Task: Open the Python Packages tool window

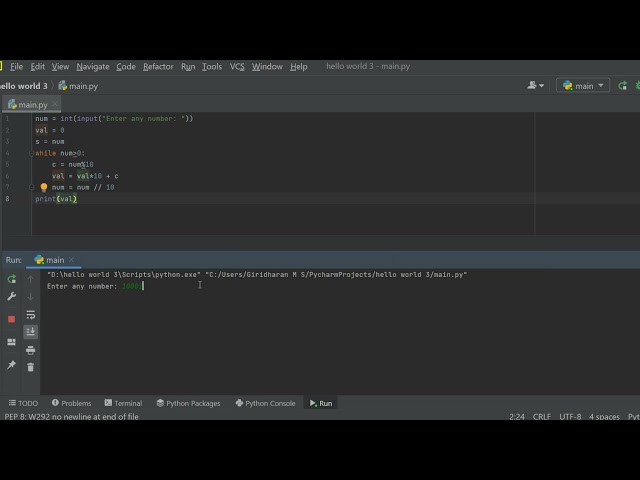Action: point(188,403)
